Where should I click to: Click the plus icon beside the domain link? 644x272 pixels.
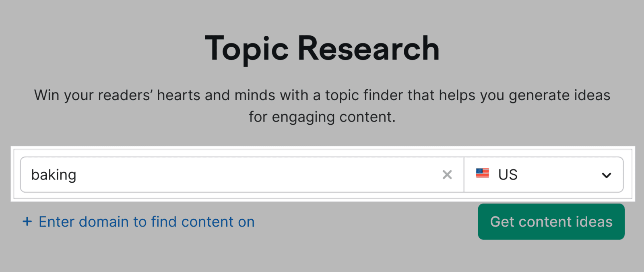tap(27, 222)
